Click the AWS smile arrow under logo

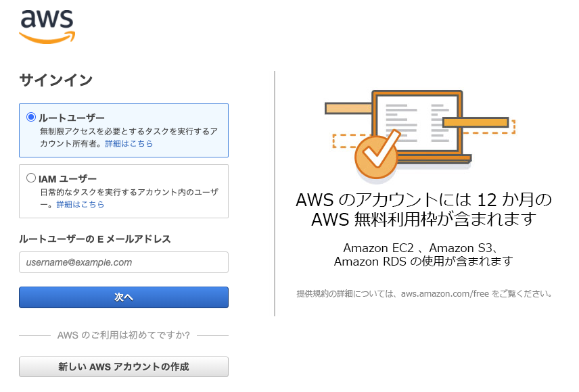pyautogui.click(x=47, y=38)
